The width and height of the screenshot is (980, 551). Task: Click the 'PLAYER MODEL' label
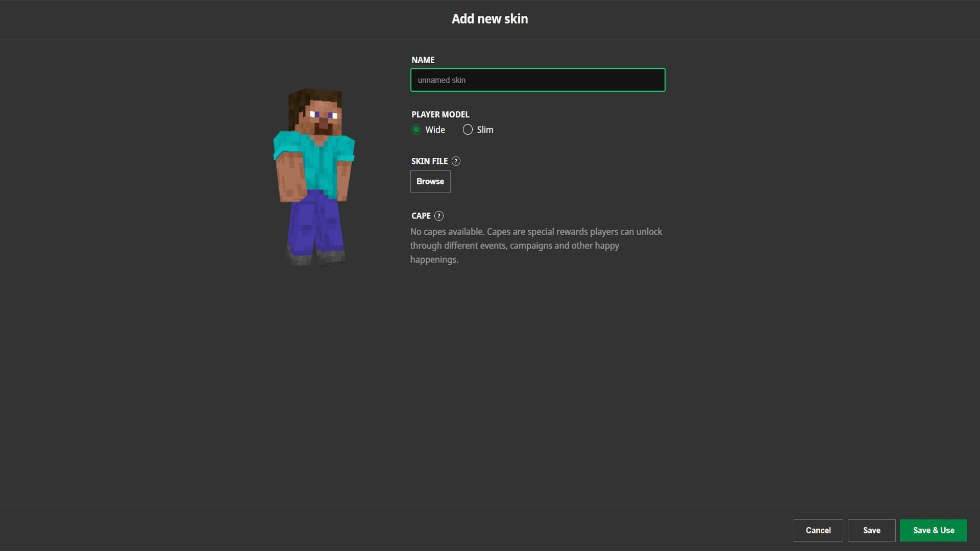[440, 114]
